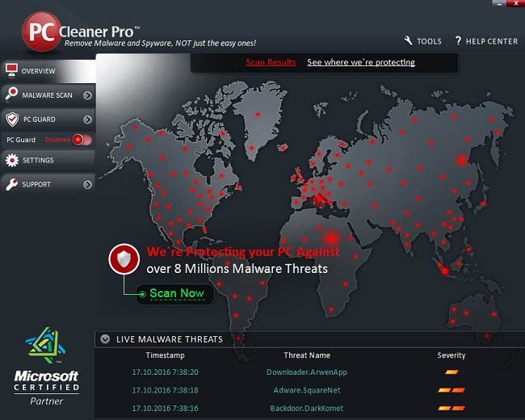Expand the Malware Scan arrow
This screenshot has width=525, height=420.
click(x=87, y=95)
